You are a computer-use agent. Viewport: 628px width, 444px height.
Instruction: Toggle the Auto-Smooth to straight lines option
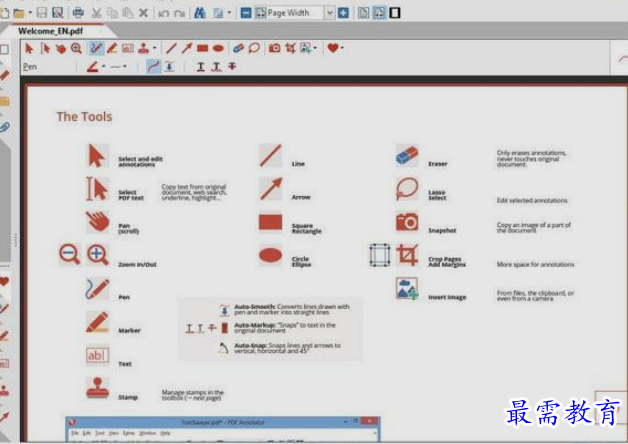click(x=169, y=66)
